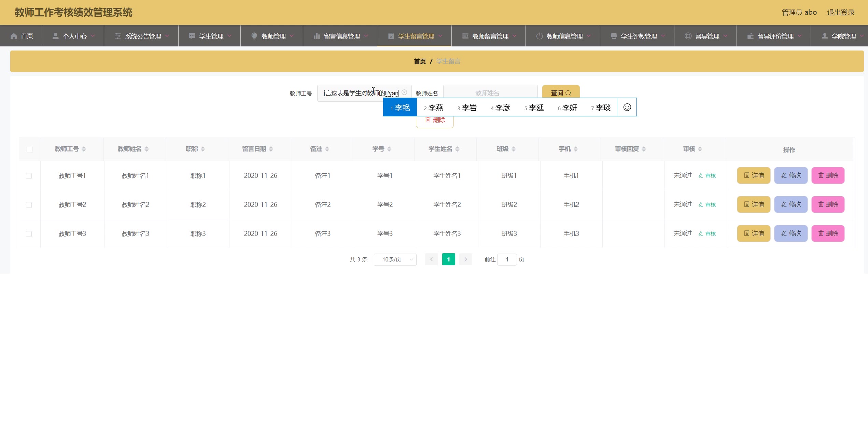868x428 pixels.
Task: Open 详情 for 教师工号1 row
Action: pos(754,175)
